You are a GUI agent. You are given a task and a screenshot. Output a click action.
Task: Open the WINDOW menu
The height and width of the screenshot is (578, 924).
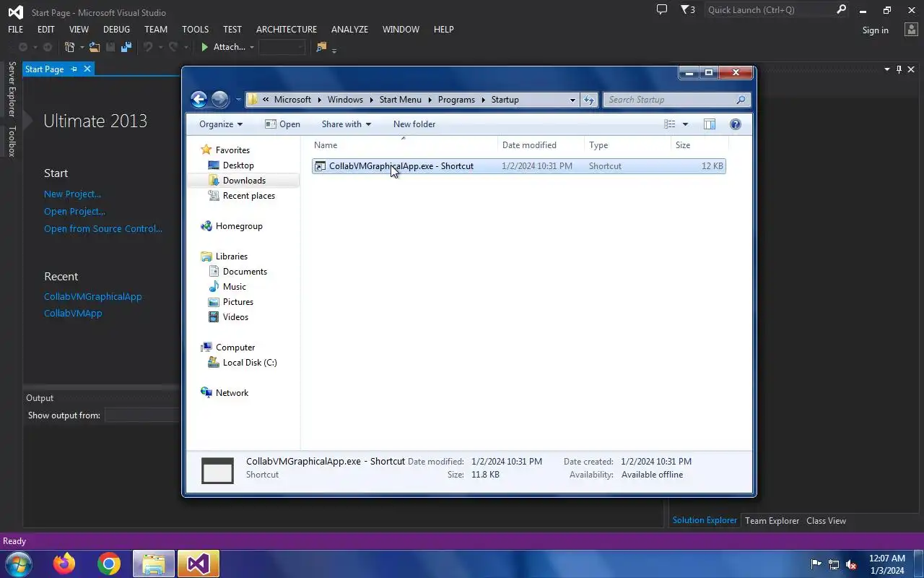[x=401, y=30]
